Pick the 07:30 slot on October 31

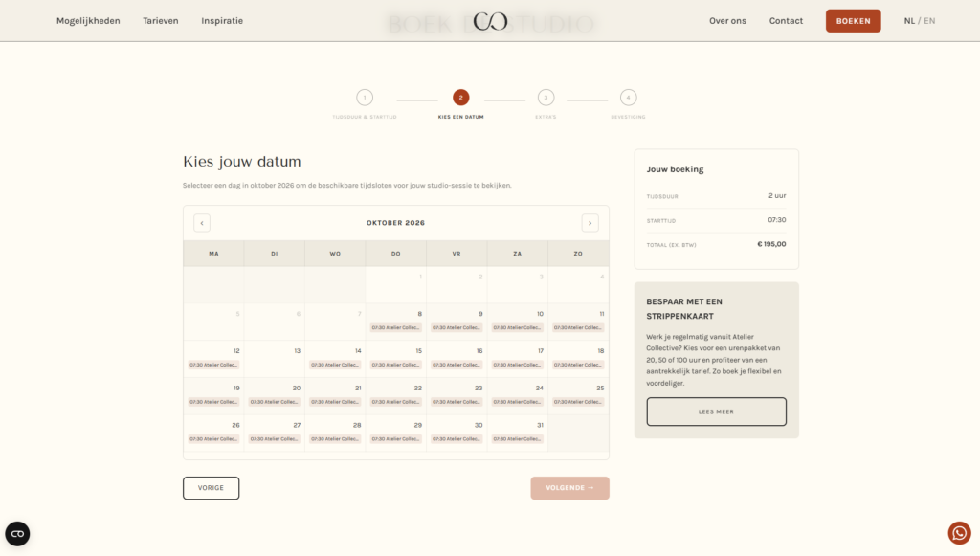tap(517, 439)
